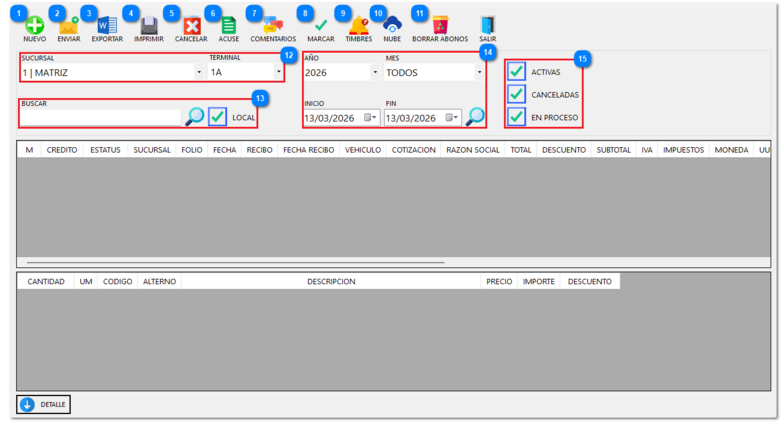Click the BUSCAR text input field

click(100, 117)
